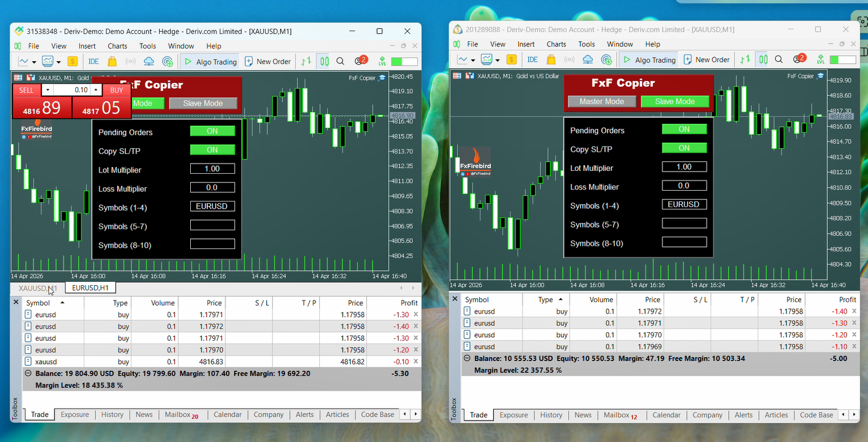868x442 pixels.
Task: Open the Calendar tab in right Toolbox
Action: (666, 415)
